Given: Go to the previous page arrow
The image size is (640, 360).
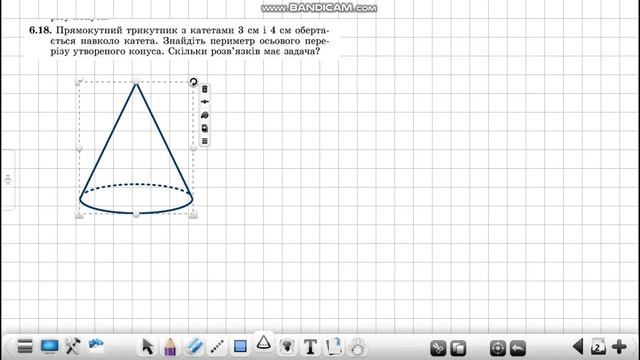Looking at the screenshot, I should (x=578, y=347).
